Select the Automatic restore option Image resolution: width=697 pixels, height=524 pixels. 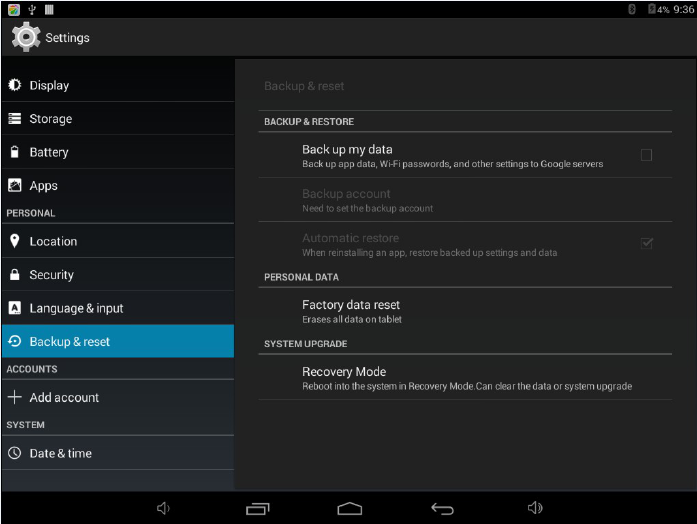point(465,244)
